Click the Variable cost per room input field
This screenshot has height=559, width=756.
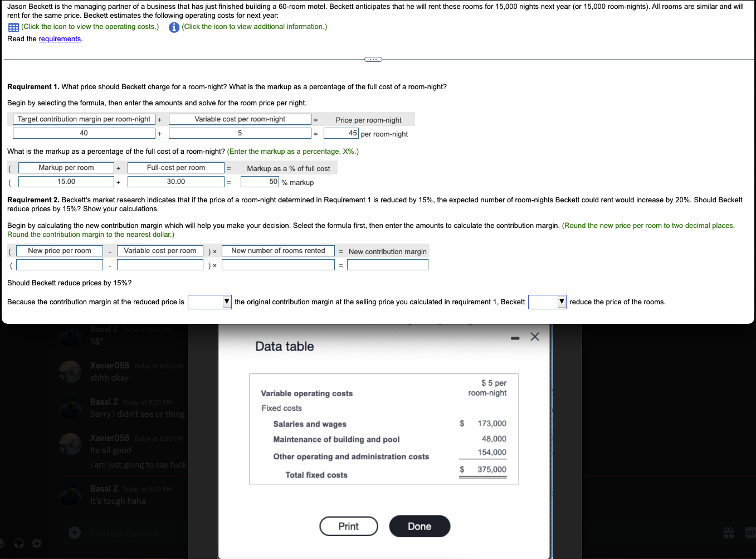(160, 265)
